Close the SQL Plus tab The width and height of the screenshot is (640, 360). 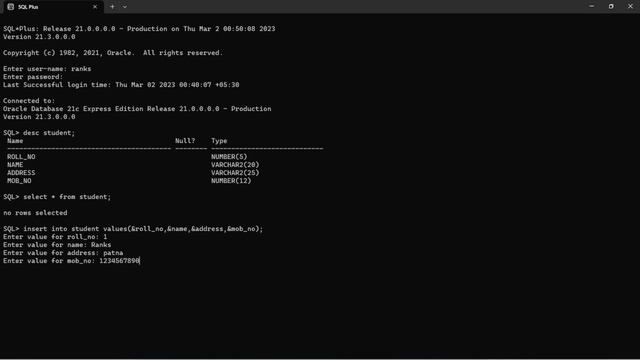pyautogui.click(x=95, y=7)
